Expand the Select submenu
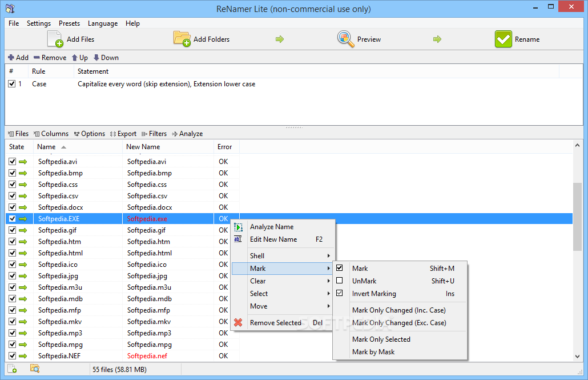The image size is (588, 380). pos(283,294)
